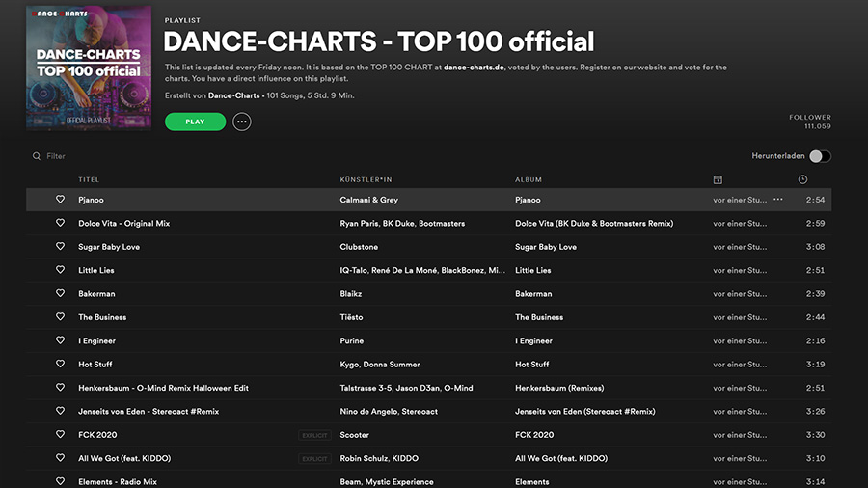Open the dance-charts.de link in description
The width and height of the screenshot is (868, 488).
coord(474,67)
